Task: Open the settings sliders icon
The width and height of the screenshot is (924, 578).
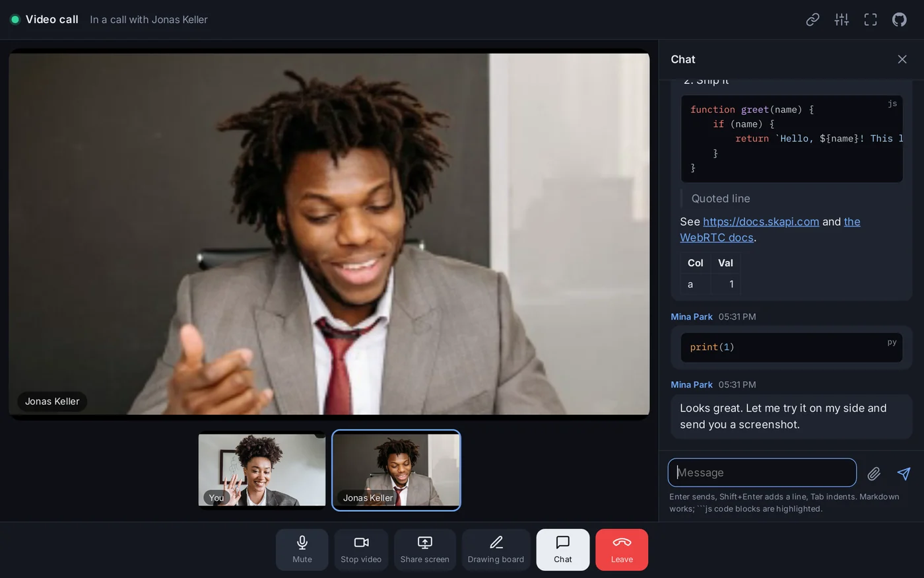Action: (841, 20)
